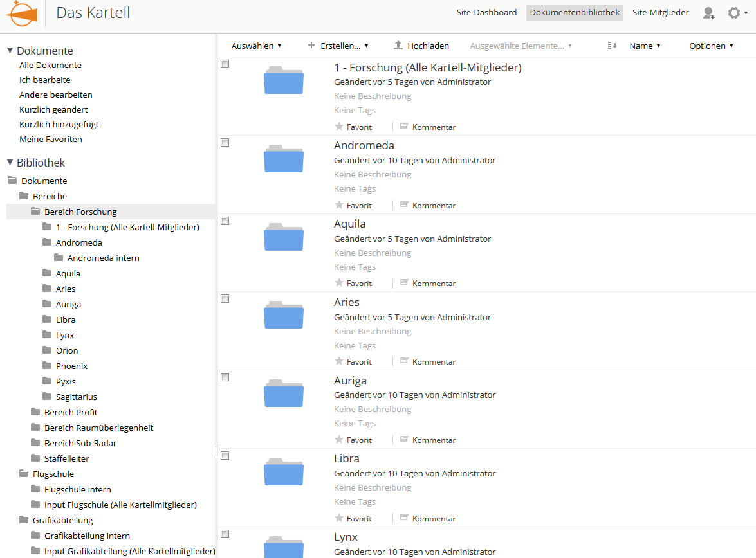Click the Das Kartell site logo

click(x=21, y=14)
